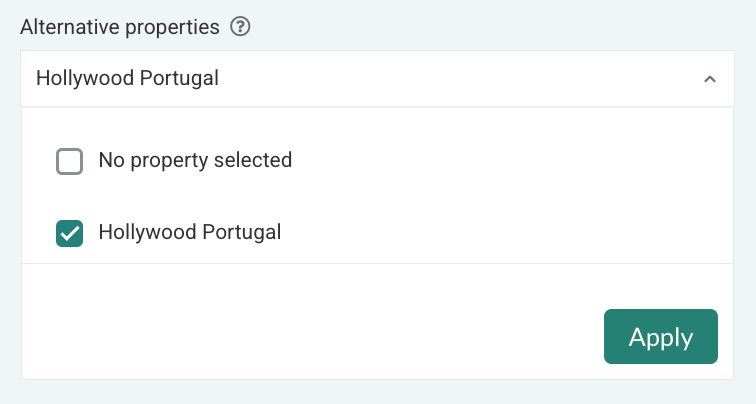This screenshot has height=404, width=756.
Task: Tick the empty box next to No property selected
Action: coord(69,161)
